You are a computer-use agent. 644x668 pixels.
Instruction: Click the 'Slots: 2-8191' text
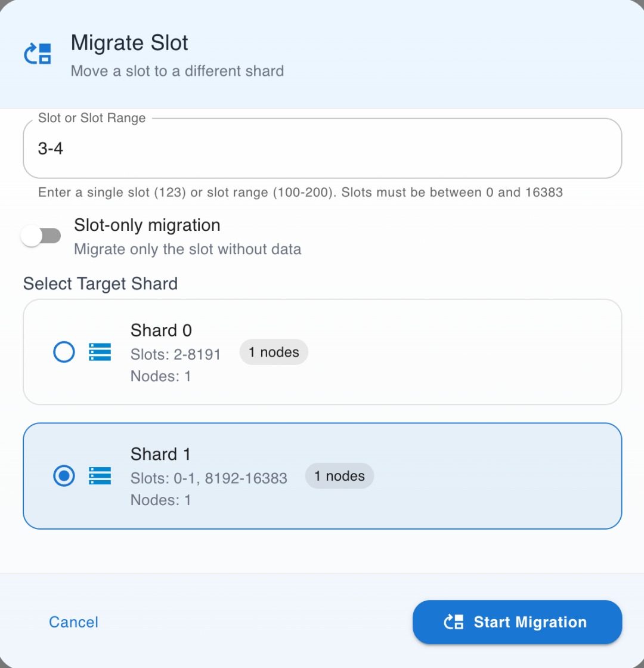click(175, 354)
